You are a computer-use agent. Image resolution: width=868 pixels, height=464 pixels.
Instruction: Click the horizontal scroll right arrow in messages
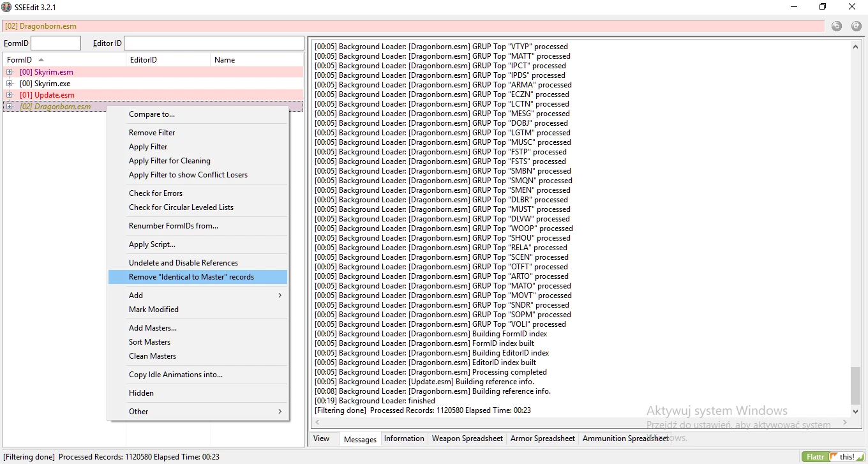point(846,423)
